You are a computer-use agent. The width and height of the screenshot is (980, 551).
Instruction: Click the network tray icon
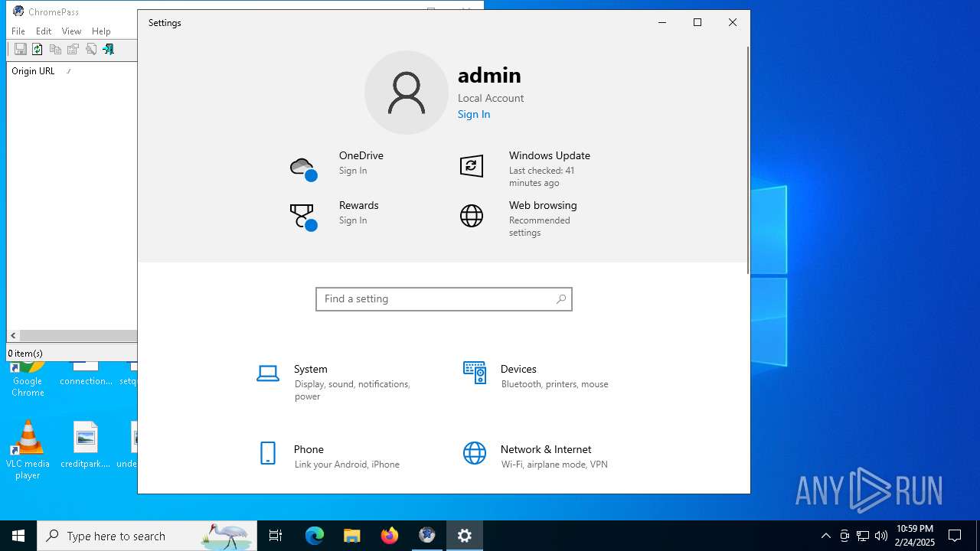(x=863, y=536)
